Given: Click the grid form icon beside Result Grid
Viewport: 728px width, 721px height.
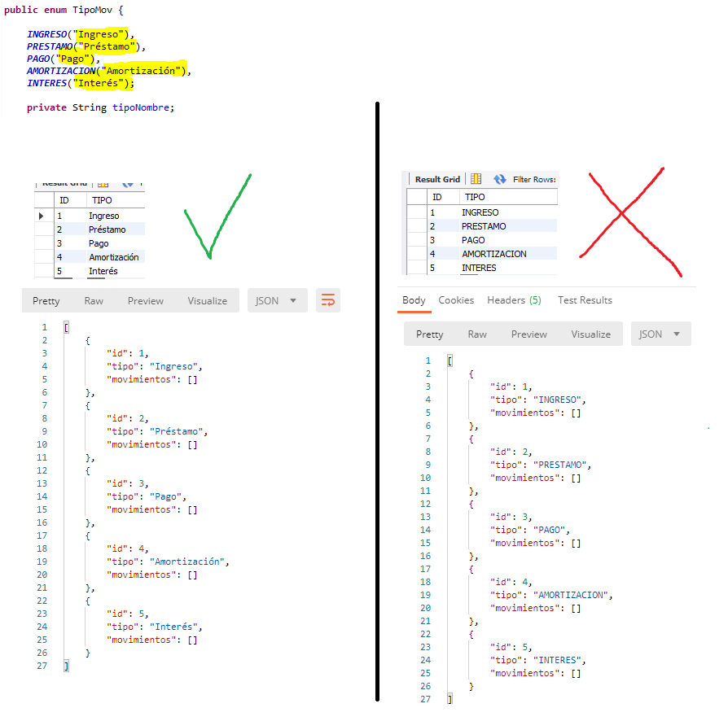Looking at the screenshot, I should pyautogui.click(x=476, y=179).
